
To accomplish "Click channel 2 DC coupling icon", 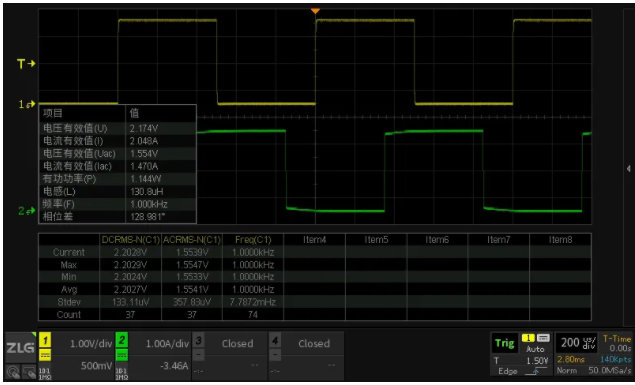I will tap(121, 355).
